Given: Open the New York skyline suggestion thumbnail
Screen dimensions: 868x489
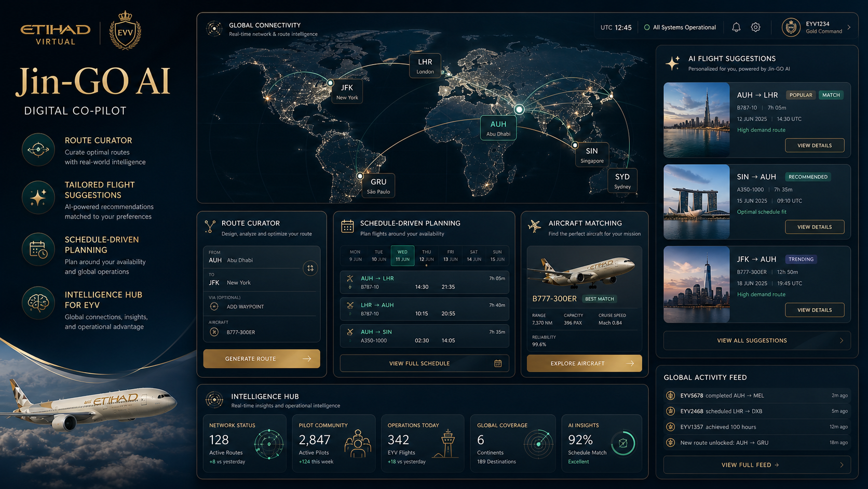Looking at the screenshot, I should click(x=697, y=284).
